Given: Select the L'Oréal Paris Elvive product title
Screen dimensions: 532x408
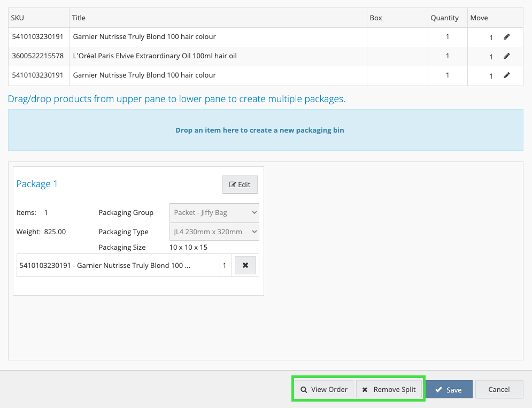Looking at the screenshot, I should click(x=155, y=56).
